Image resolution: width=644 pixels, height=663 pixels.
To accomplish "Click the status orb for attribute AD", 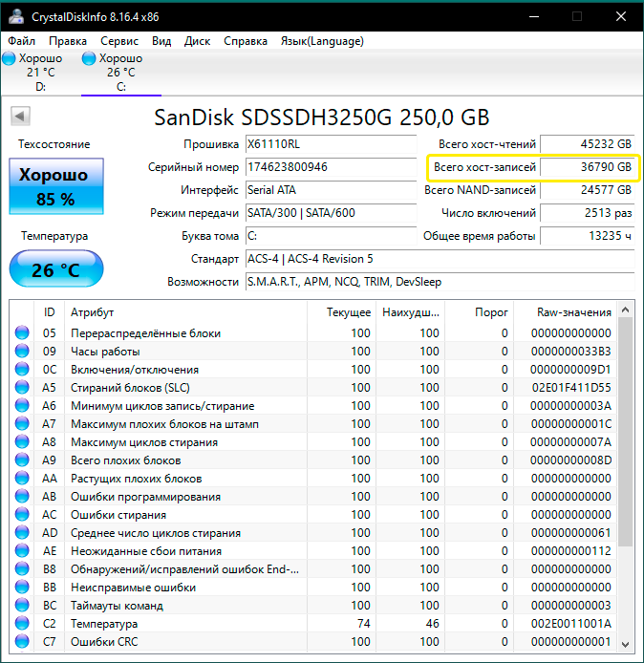I will click(22, 533).
